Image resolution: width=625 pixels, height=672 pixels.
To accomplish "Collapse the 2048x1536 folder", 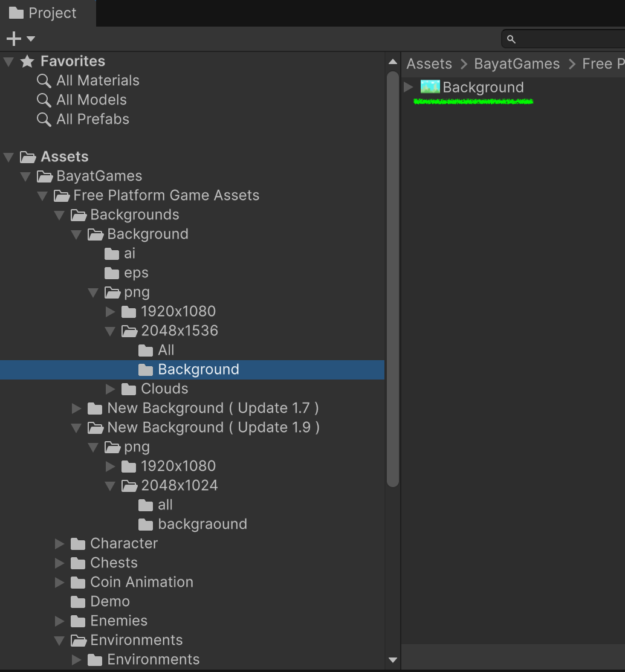I will pos(110,331).
